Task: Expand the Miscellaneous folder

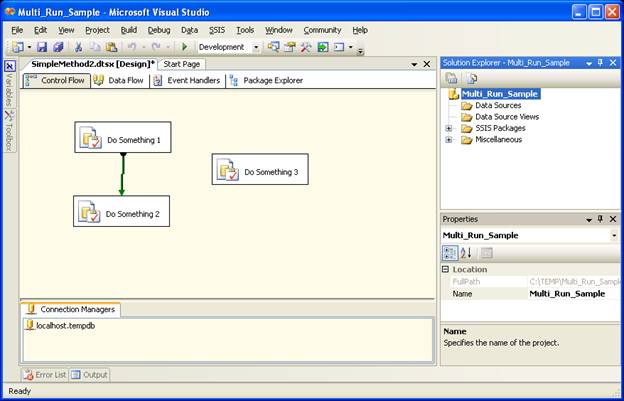Action: pyautogui.click(x=449, y=140)
